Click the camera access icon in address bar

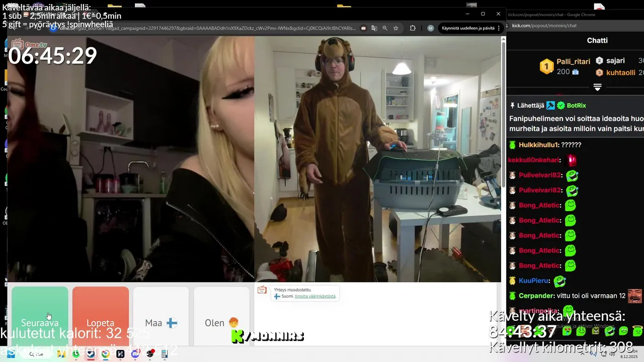coord(363,28)
